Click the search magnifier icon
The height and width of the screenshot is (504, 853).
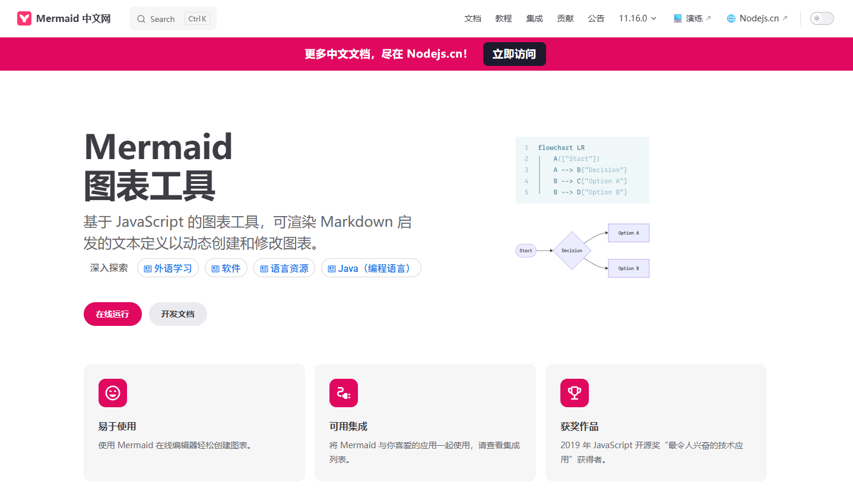click(141, 19)
